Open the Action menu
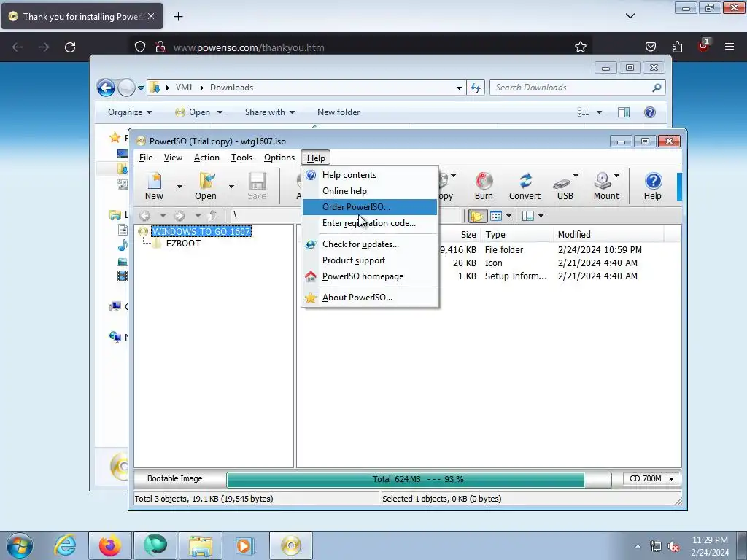The width and height of the screenshot is (747, 560). click(x=206, y=157)
